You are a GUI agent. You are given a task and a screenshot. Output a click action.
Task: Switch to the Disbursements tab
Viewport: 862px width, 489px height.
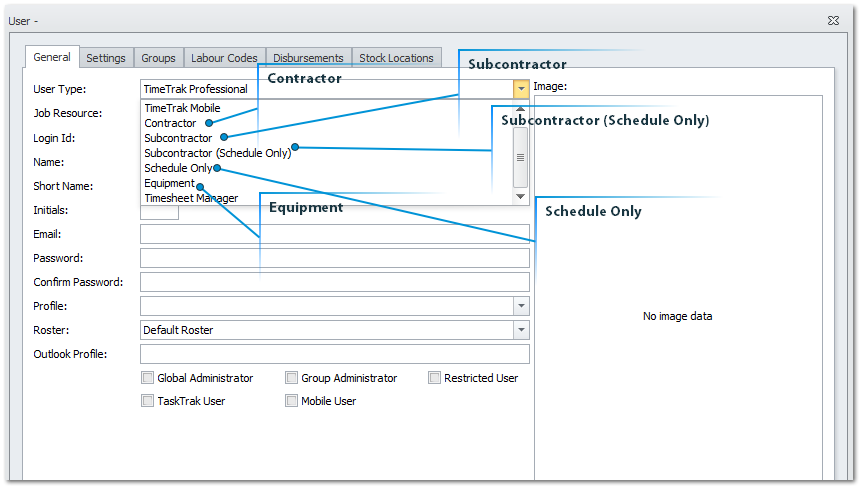coord(308,58)
